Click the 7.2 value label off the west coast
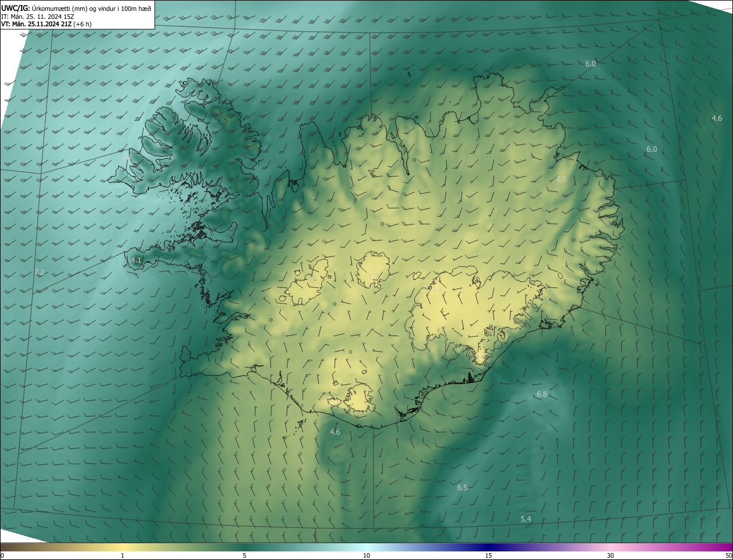Image resolution: width=733 pixels, height=560 pixels. (x=39, y=272)
